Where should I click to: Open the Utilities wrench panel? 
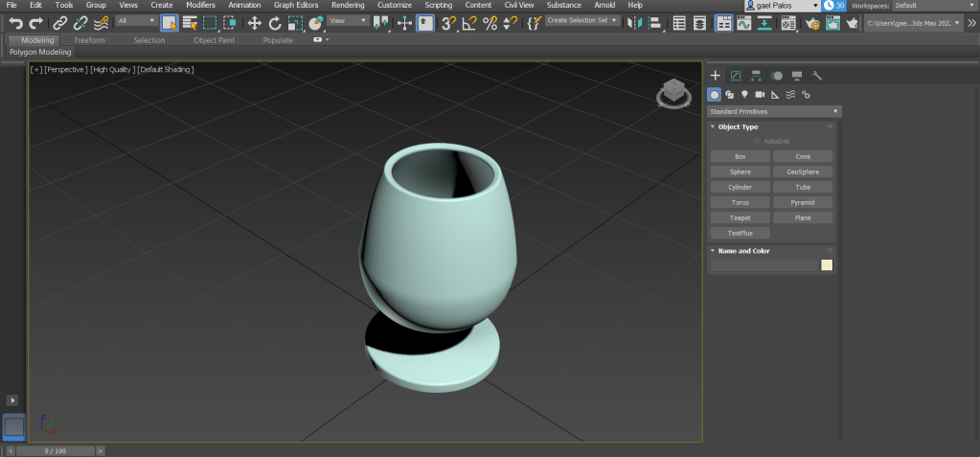pos(817,76)
